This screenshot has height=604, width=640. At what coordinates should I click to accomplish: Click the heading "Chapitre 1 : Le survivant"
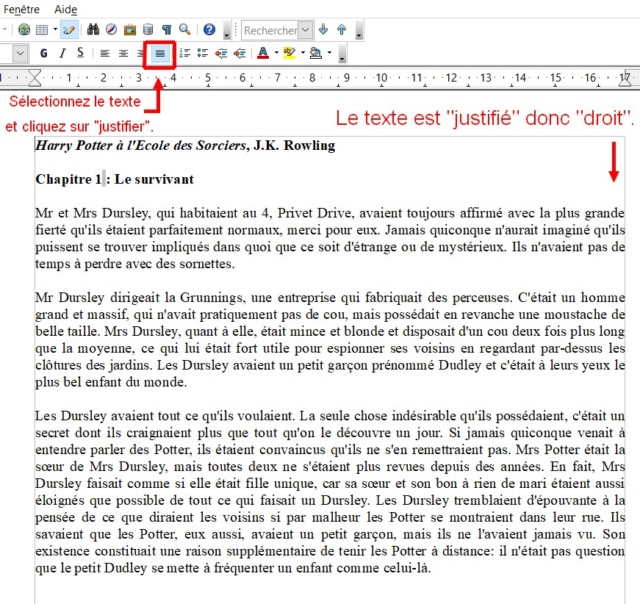(x=115, y=179)
